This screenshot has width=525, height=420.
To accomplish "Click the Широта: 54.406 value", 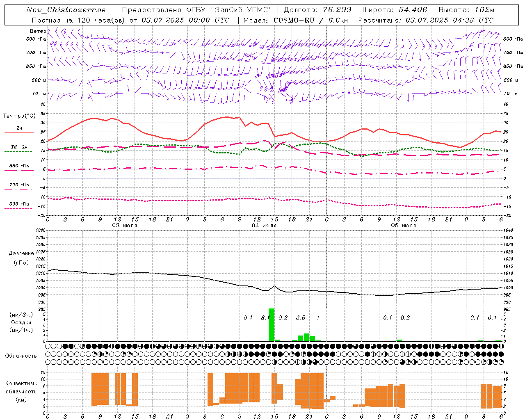I will (x=395, y=10).
